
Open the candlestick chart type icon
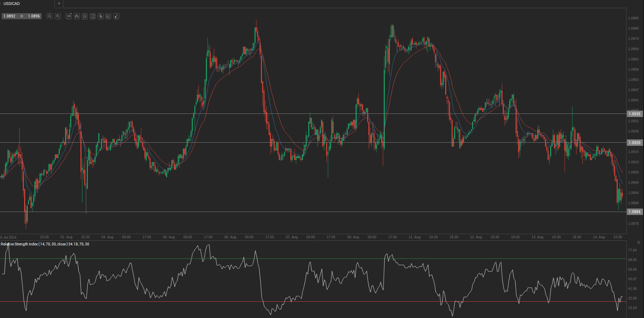(77, 16)
